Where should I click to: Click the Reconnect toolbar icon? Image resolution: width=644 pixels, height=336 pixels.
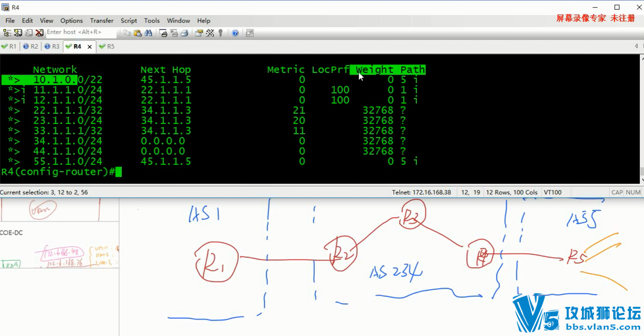pyautogui.click(x=28, y=33)
